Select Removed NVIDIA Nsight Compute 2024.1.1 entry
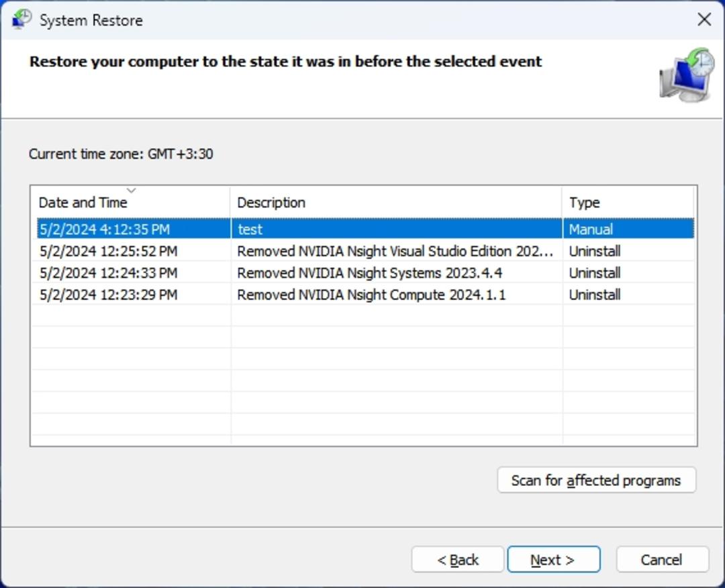 click(x=365, y=295)
